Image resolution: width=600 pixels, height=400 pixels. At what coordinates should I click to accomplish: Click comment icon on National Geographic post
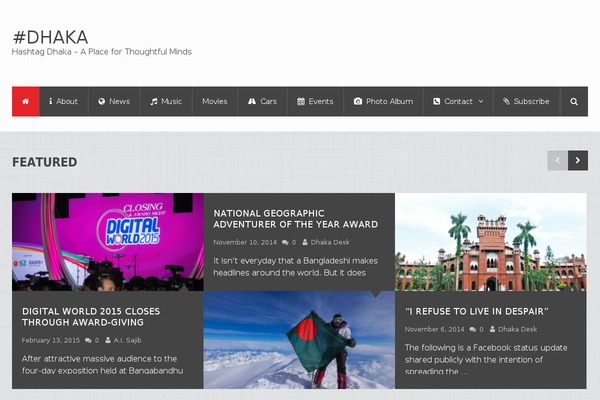tap(285, 242)
